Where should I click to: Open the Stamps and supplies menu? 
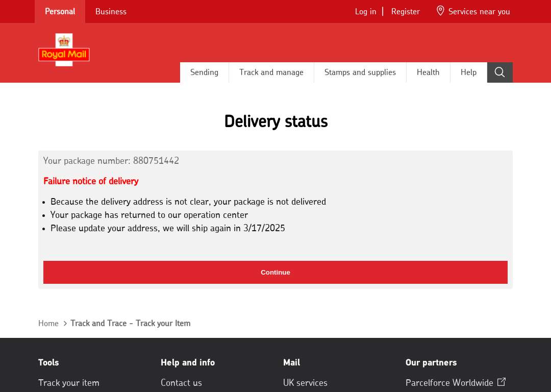tap(360, 72)
